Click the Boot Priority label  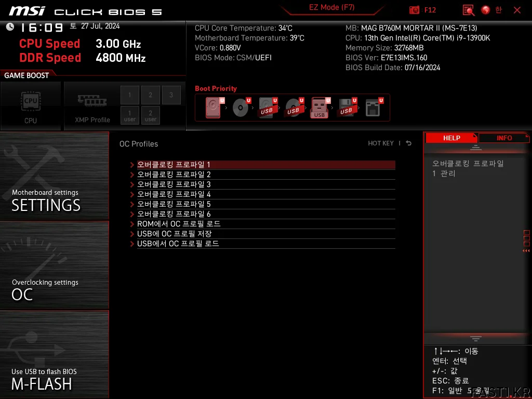216,88
